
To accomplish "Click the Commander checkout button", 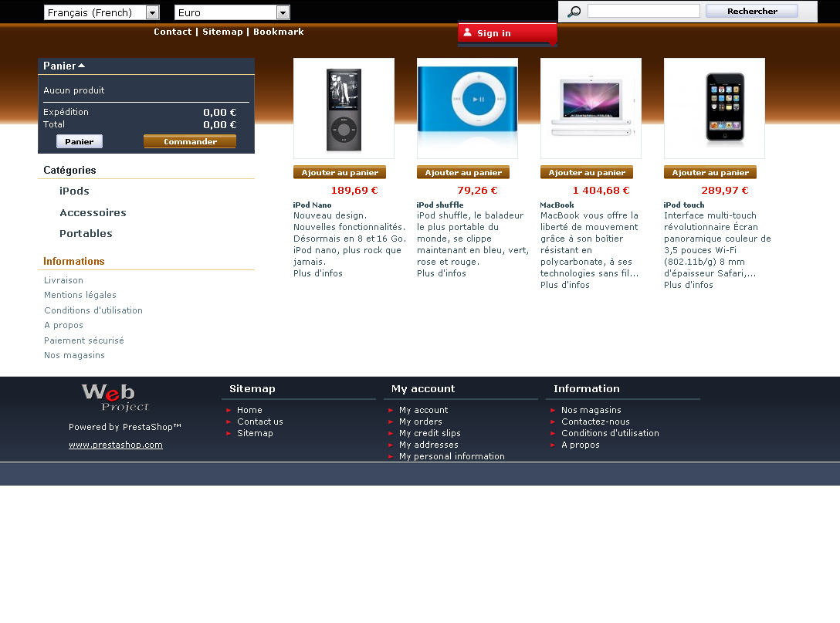I will coord(190,141).
